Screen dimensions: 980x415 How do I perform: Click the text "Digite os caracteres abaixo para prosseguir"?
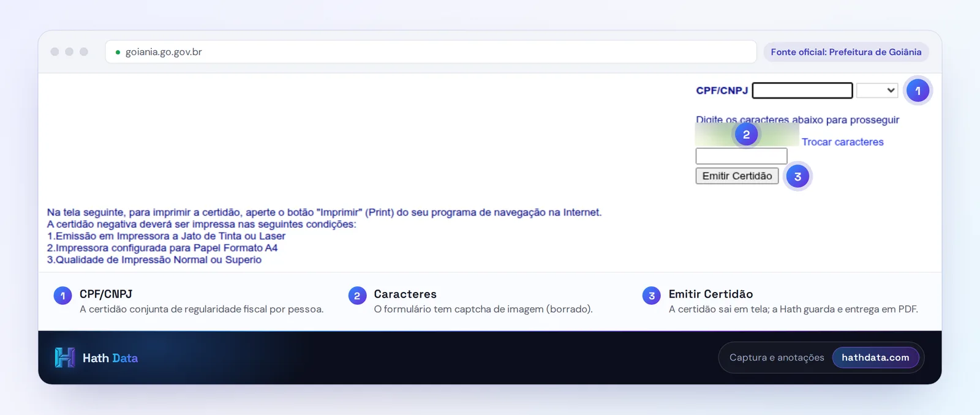tap(797, 120)
